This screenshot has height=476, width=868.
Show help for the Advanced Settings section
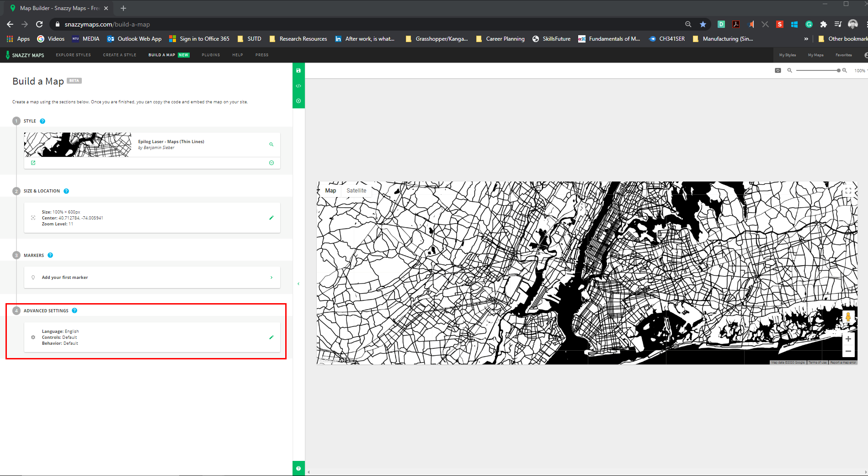(75, 310)
